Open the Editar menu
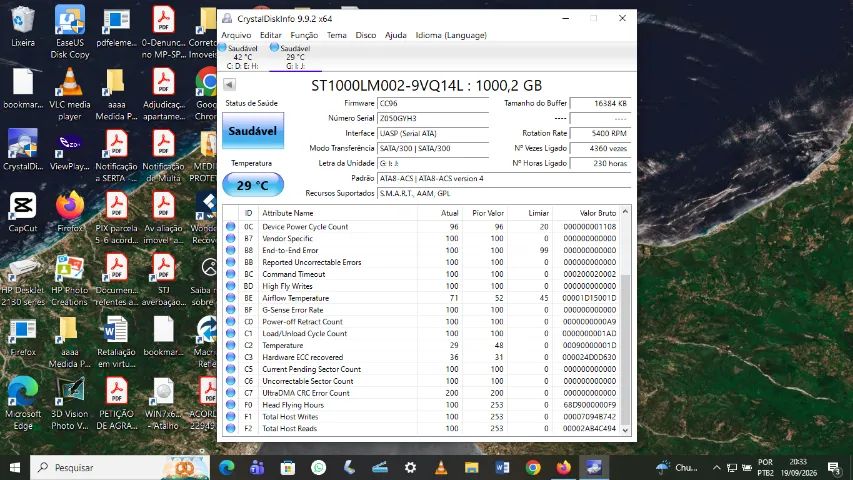Screen dimensions: 853x480 pyautogui.click(x=270, y=35)
